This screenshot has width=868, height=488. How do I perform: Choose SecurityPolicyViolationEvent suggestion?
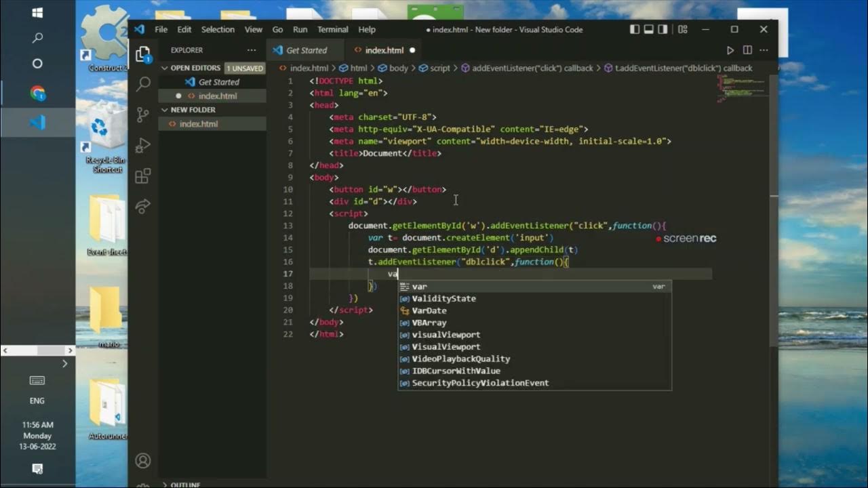coord(534,383)
